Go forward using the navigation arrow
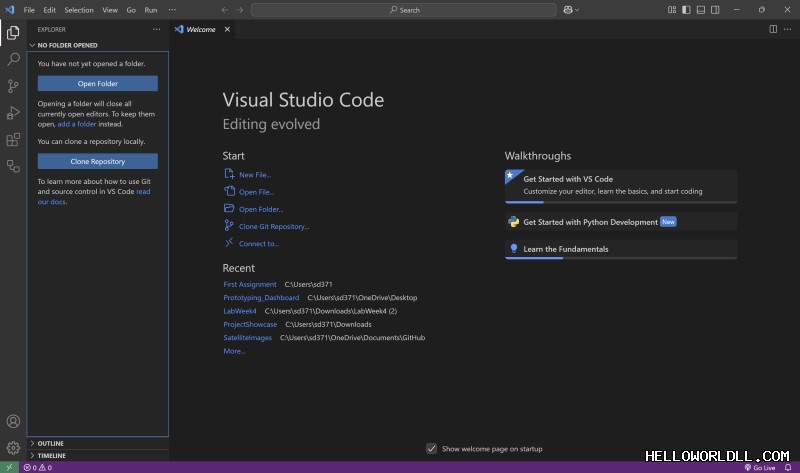The height and width of the screenshot is (473, 800). pyautogui.click(x=239, y=10)
